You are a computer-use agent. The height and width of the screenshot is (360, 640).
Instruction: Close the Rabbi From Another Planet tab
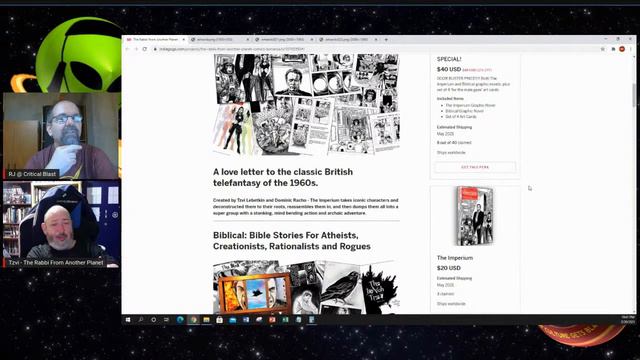[183, 40]
